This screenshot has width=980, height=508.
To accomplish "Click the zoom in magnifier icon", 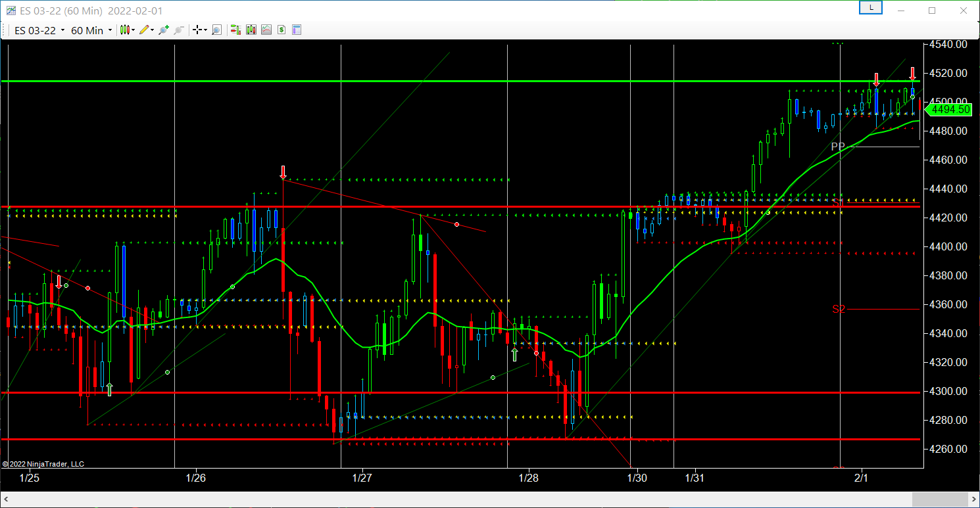I will tap(164, 30).
